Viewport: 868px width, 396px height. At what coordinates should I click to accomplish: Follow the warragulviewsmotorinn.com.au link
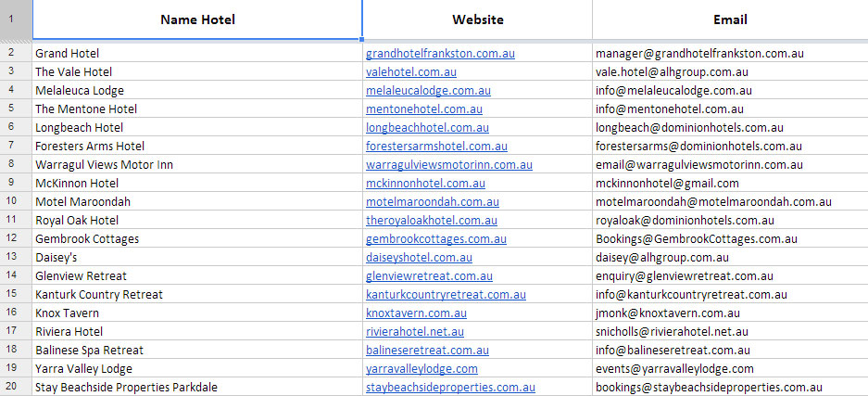pos(448,165)
